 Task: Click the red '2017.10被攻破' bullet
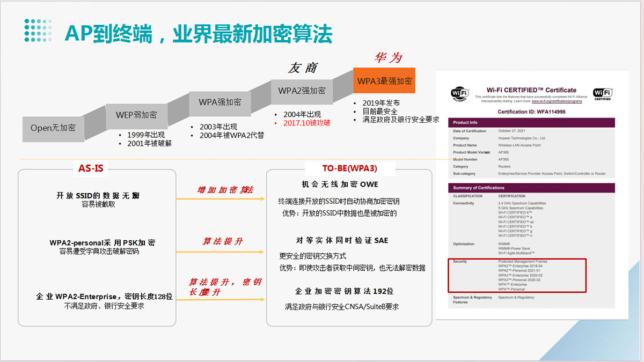[x=307, y=123]
